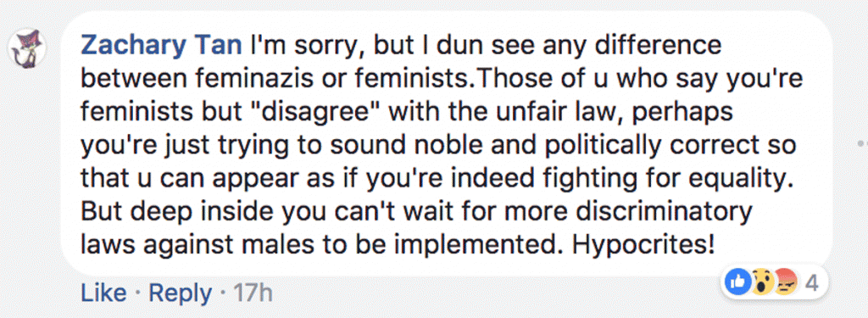Open Zachary Tan's profile name link
This screenshot has height=318, width=868.
[x=161, y=47]
